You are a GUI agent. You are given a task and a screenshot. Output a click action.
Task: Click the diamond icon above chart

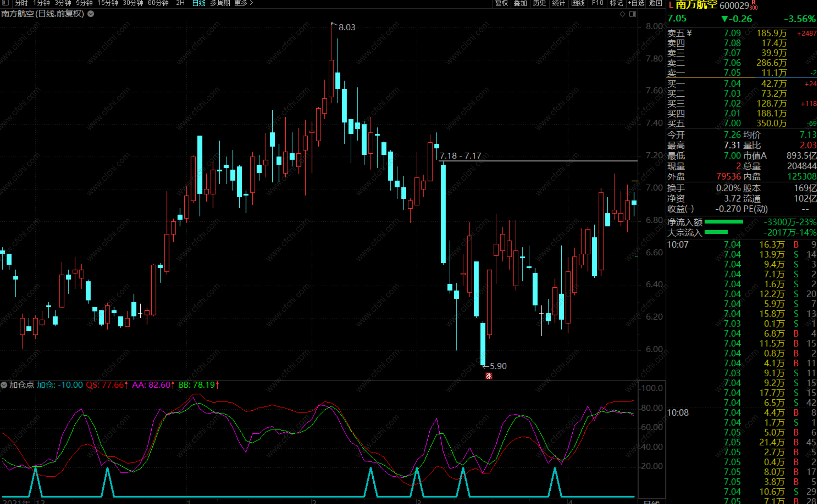622,14
